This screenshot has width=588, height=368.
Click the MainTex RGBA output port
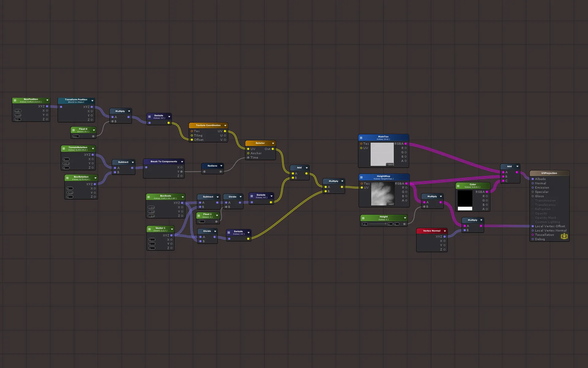point(406,144)
